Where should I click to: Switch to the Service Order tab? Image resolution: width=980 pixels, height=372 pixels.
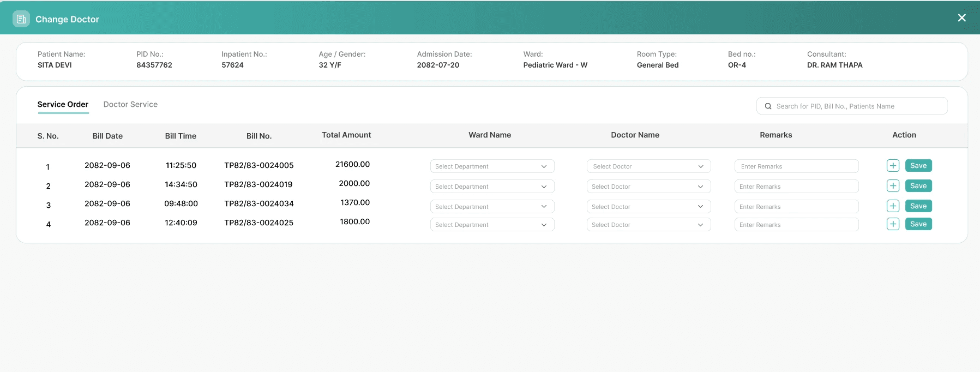click(x=63, y=104)
